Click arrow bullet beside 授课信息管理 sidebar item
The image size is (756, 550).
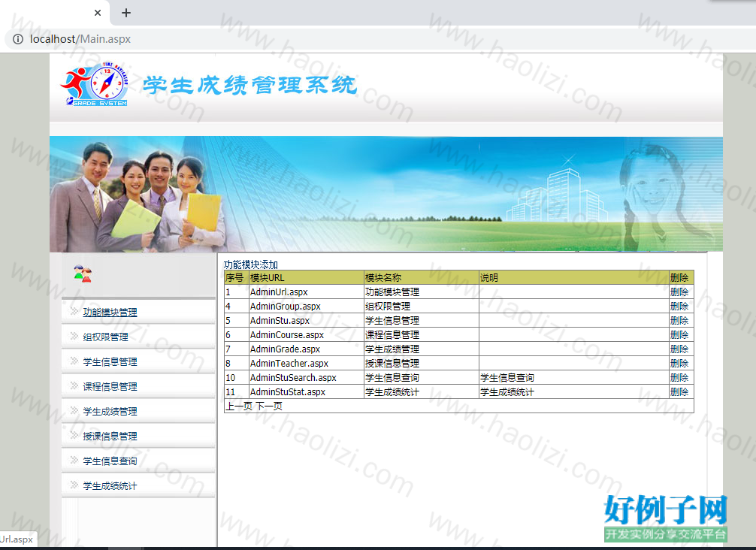pyautogui.click(x=74, y=435)
